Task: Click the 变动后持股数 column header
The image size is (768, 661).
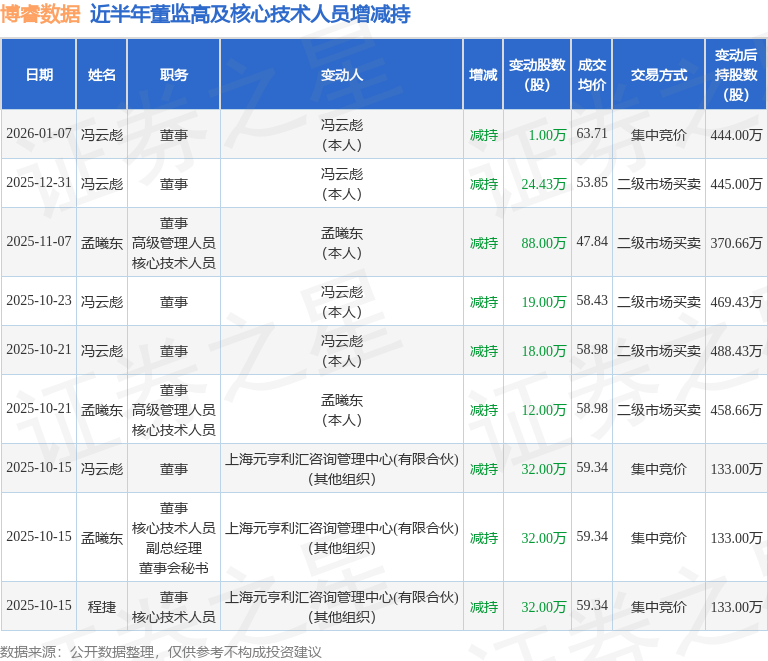Action: pyautogui.click(x=736, y=75)
